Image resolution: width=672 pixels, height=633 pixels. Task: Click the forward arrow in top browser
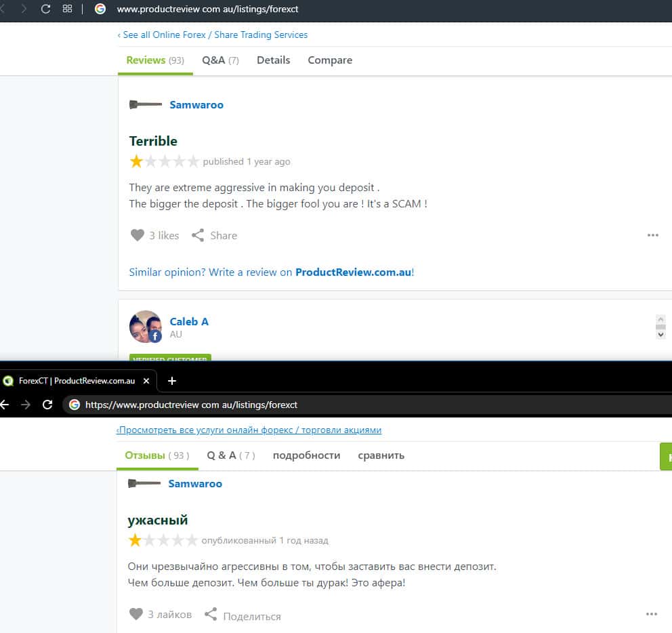point(24,9)
